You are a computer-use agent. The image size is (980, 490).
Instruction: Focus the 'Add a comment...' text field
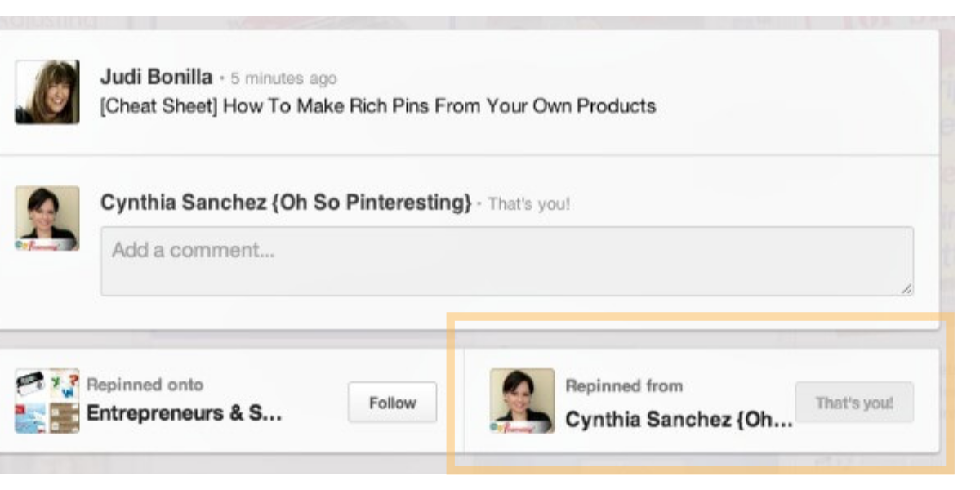(506, 260)
